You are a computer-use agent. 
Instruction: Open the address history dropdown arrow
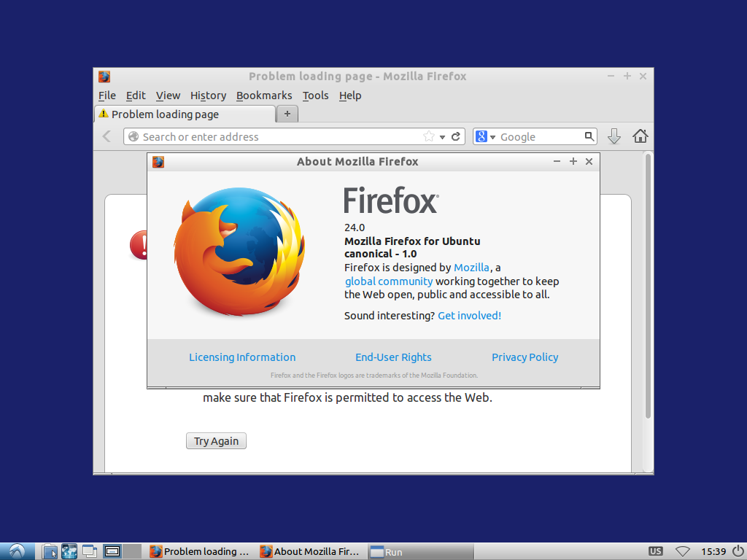(442, 137)
